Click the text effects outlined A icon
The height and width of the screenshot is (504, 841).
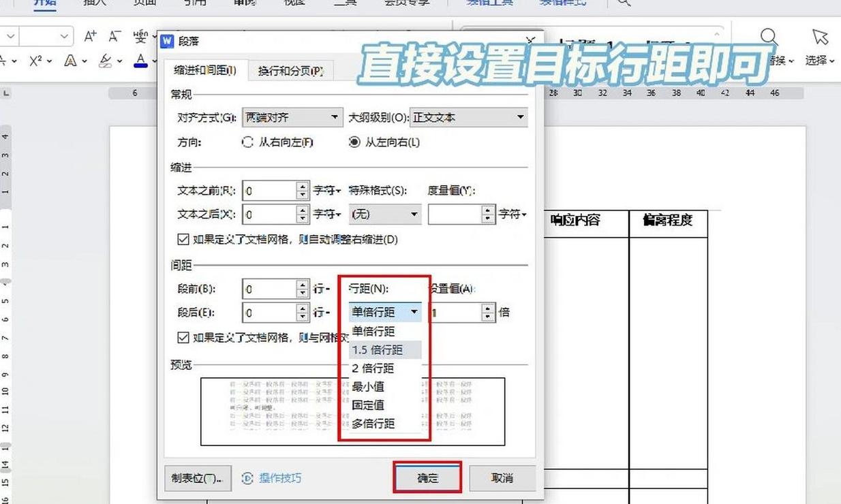point(70,61)
